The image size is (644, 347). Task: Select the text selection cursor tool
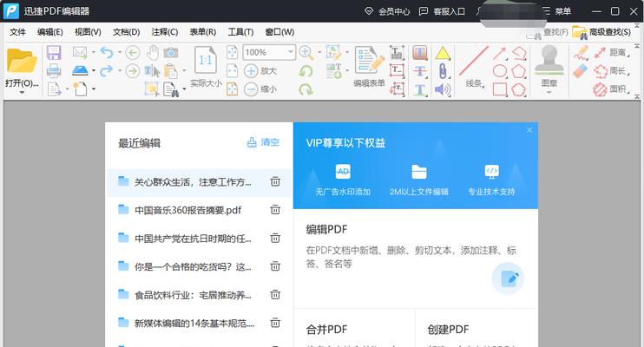[x=152, y=71]
